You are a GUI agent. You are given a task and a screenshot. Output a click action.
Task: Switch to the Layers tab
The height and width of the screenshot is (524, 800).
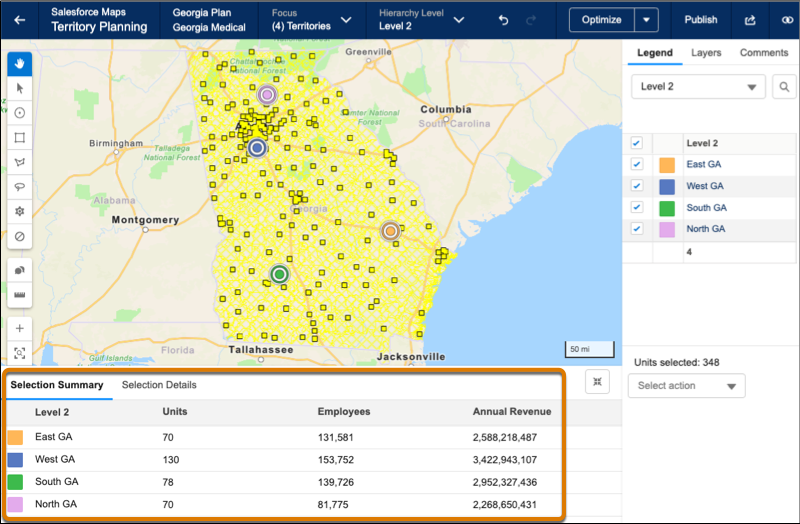pyautogui.click(x=706, y=53)
